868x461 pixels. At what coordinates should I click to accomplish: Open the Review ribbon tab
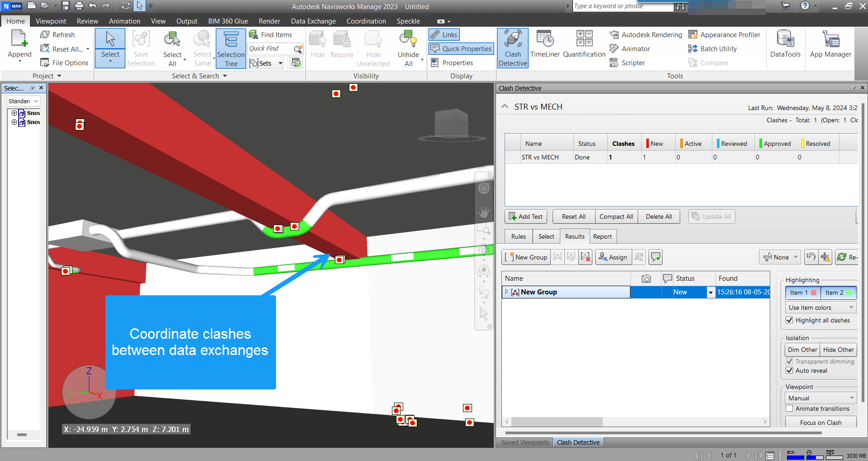[x=87, y=21]
